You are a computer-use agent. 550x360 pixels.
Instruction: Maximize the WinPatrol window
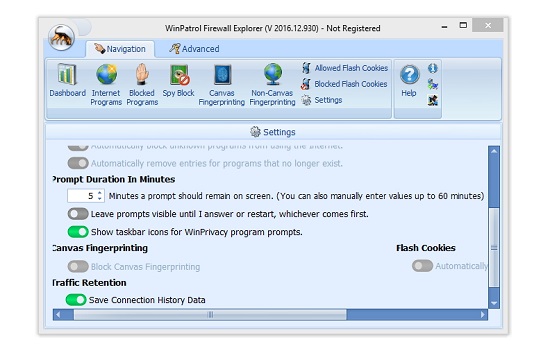point(463,25)
